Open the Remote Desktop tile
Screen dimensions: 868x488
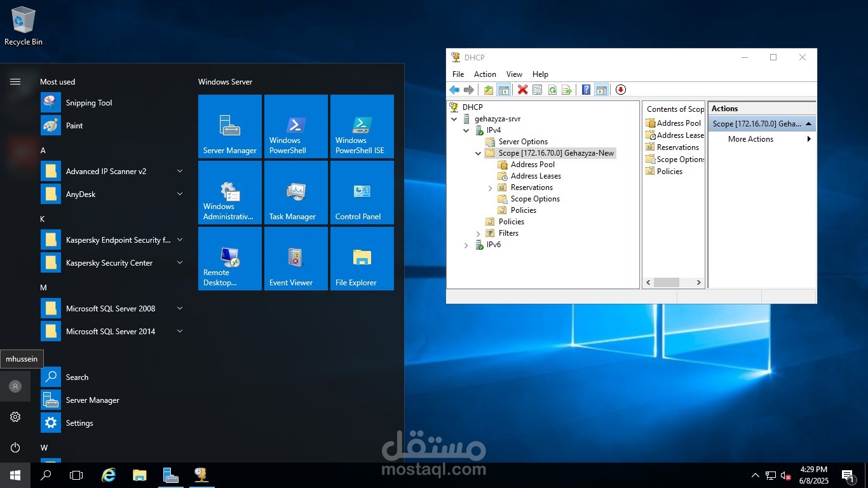point(230,259)
